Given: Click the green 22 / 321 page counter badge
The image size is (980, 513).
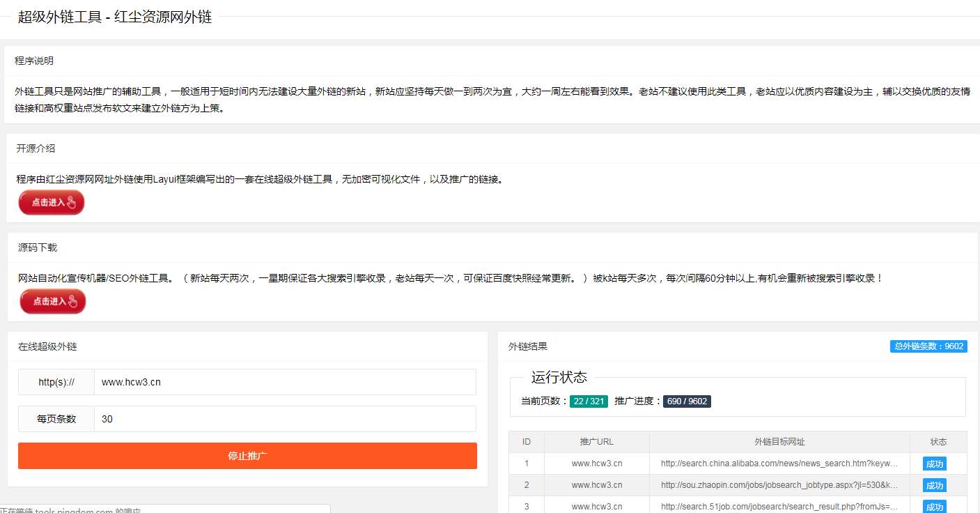Looking at the screenshot, I should point(589,401).
